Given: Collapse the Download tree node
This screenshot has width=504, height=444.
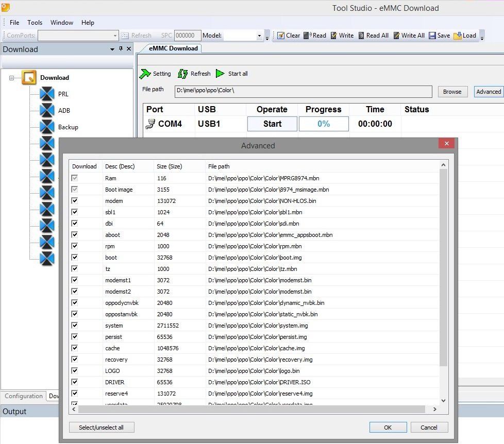Looking at the screenshot, I should click(x=11, y=78).
